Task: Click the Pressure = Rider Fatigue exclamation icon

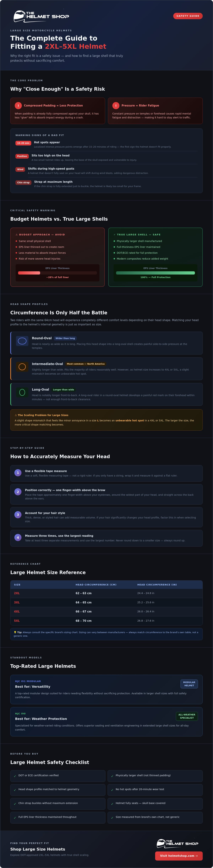Action: pos(116,105)
